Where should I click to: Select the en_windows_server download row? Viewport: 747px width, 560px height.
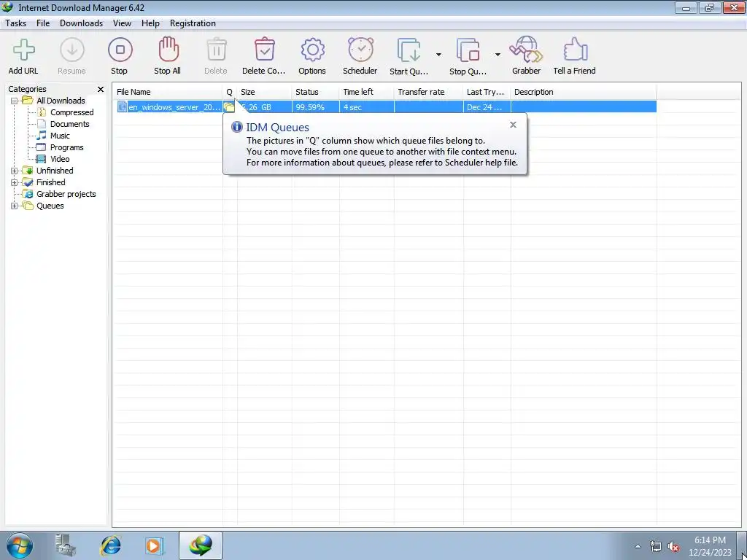pyautogui.click(x=385, y=107)
